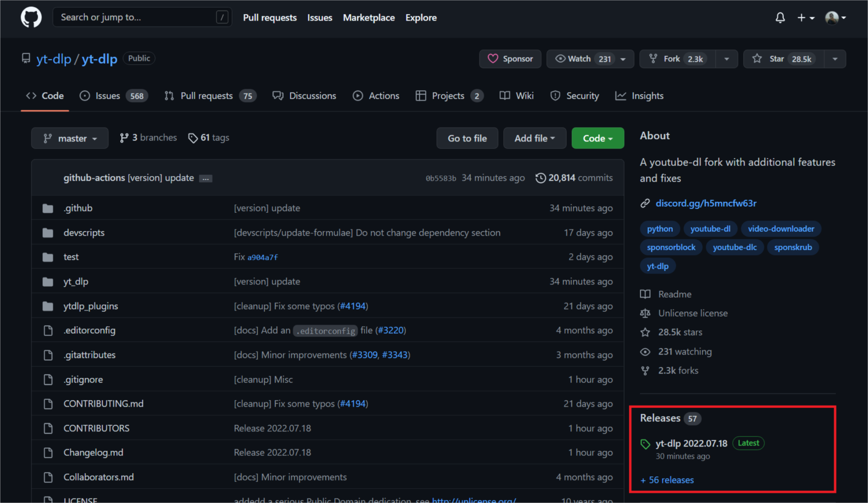
Task: Open Issues in top navigation
Action: (x=320, y=18)
